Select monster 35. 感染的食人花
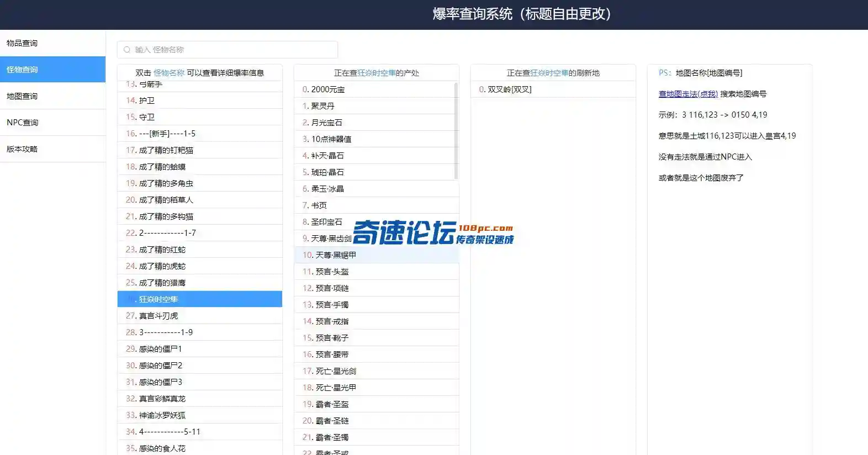This screenshot has height=455, width=868. click(x=200, y=448)
